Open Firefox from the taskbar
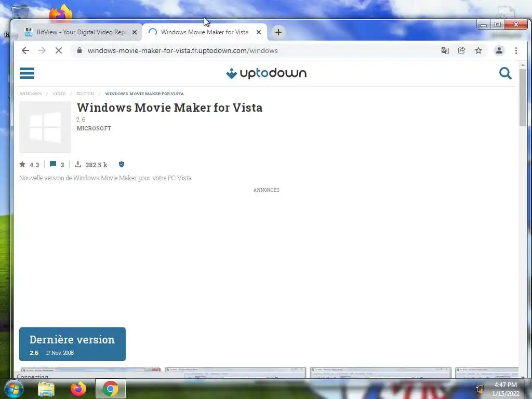The width and height of the screenshot is (532, 399). click(78, 389)
